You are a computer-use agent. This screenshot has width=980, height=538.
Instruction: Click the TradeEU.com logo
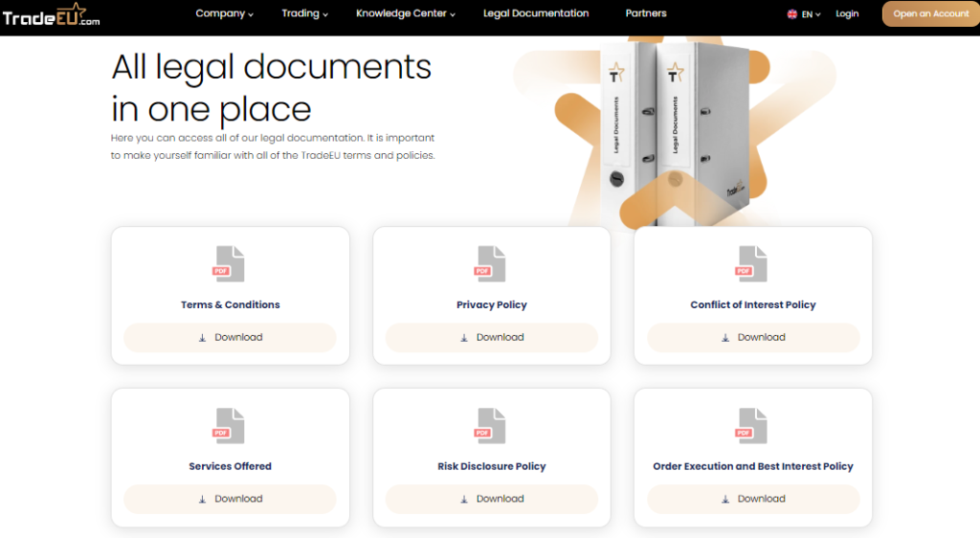point(51,14)
